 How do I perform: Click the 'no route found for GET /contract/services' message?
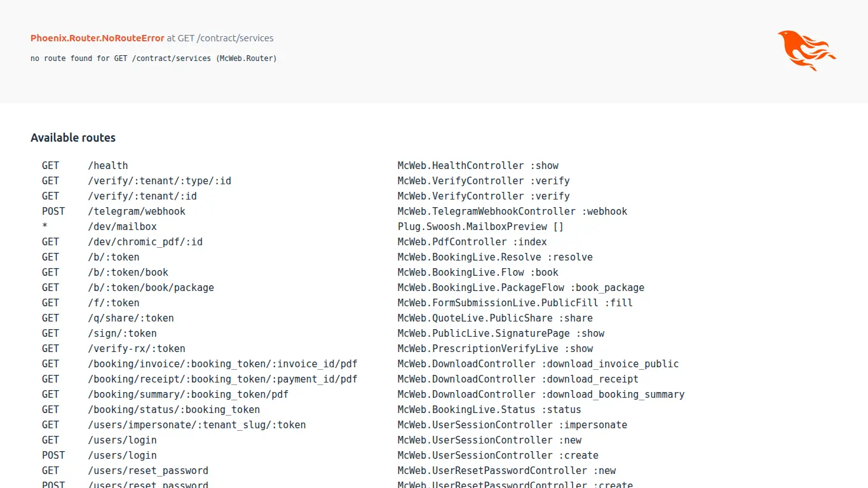pyautogui.click(x=154, y=58)
